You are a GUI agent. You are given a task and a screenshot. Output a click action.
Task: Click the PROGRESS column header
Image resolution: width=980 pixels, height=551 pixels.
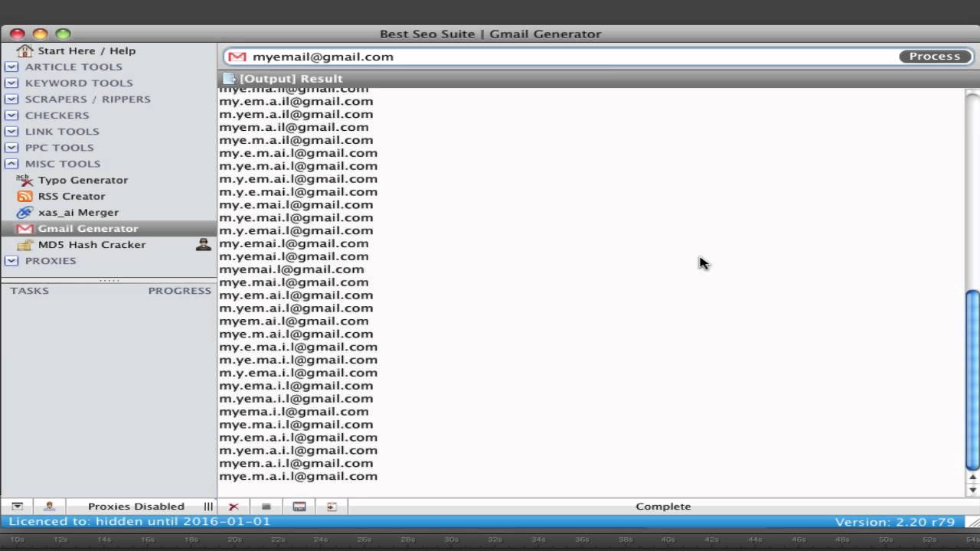(179, 291)
